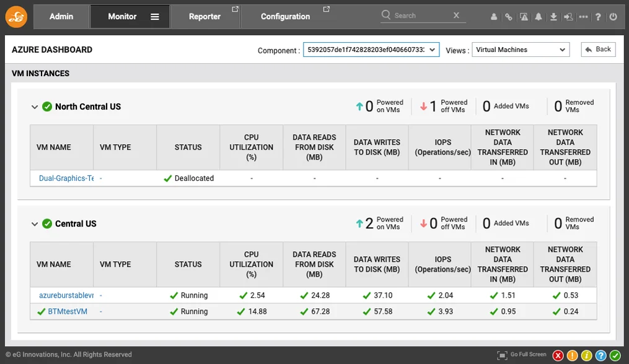Viewport: 629px width, 364px height.
Task: Click the teal up arrow in North Central US
Action: [359, 106]
